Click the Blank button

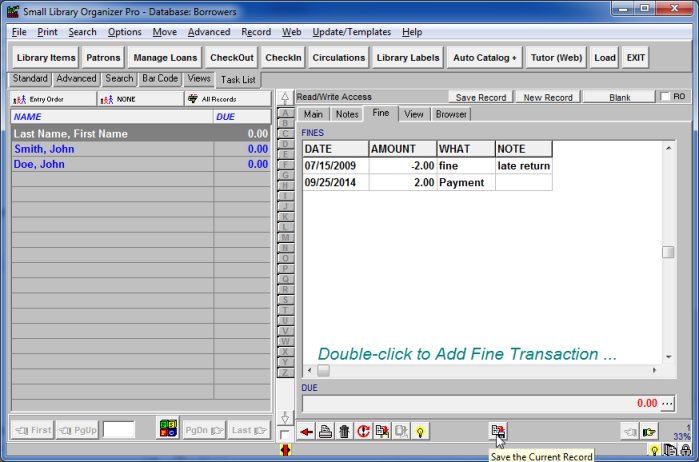coord(619,97)
